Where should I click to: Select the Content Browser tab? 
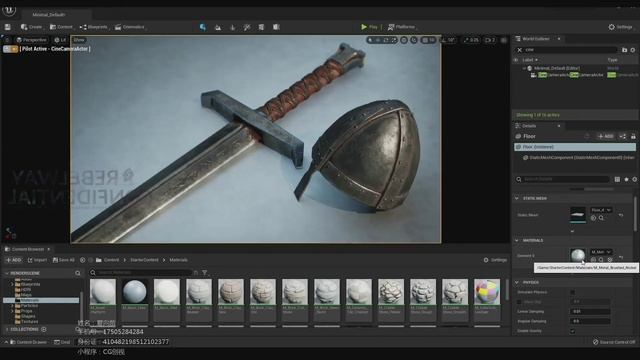point(27,249)
